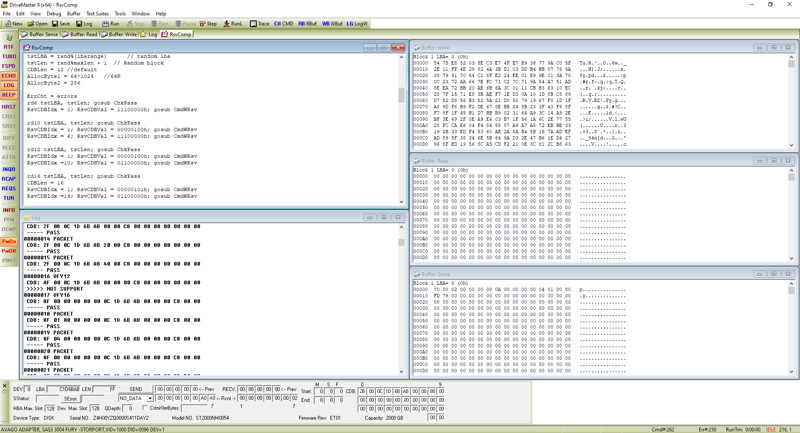Image resolution: width=800 pixels, height=433 pixels.
Task: Click the TURO sidebar button
Action: coord(9,57)
